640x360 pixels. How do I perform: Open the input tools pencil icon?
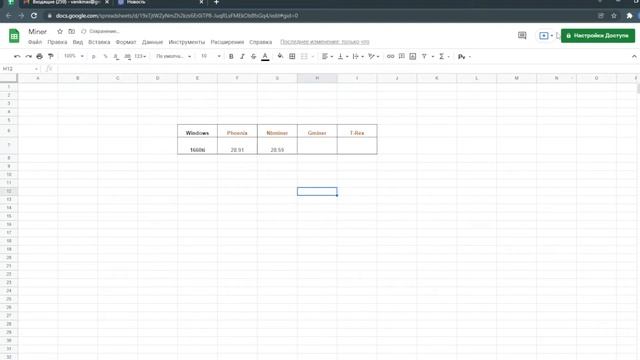click(x=461, y=56)
